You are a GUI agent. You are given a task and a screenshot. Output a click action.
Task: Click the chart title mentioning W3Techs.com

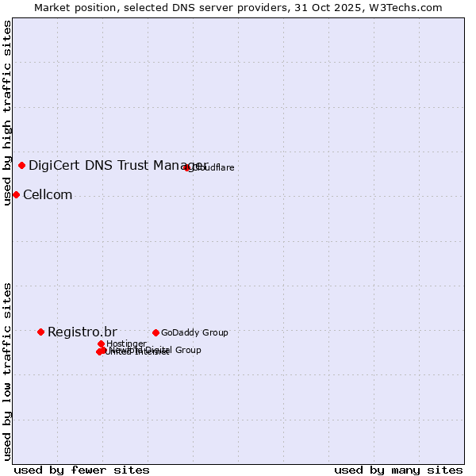click(x=238, y=7)
